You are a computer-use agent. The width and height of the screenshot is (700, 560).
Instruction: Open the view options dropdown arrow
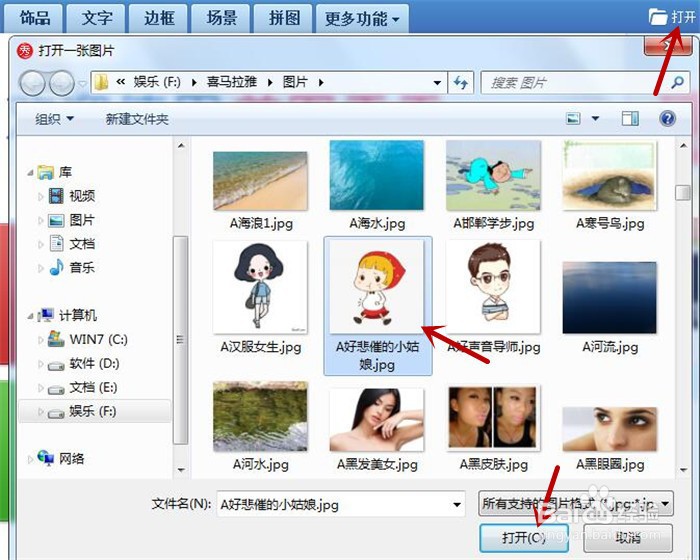(x=595, y=118)
